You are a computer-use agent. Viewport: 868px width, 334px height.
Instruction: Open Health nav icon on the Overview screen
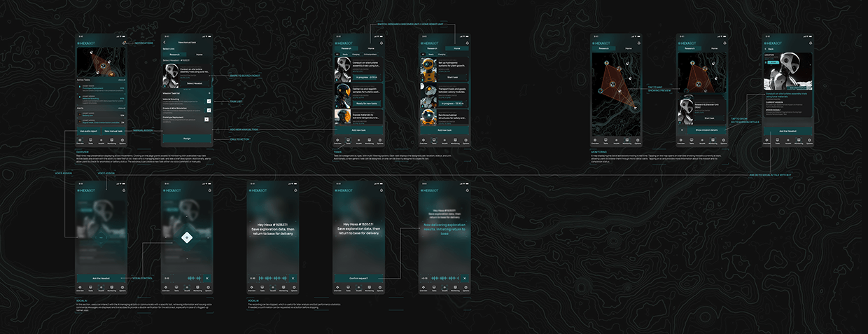tap(101, 140)
